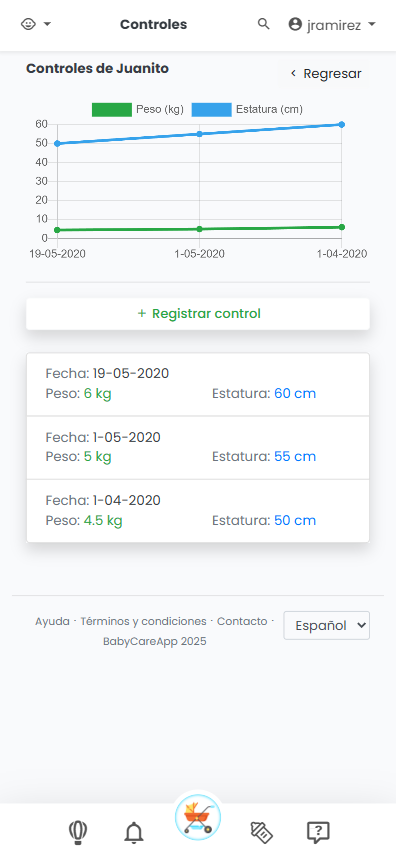Open the baby face selector icon
Image resolution: width=396 pixels, height=863 pixels.
click(28, 24)
